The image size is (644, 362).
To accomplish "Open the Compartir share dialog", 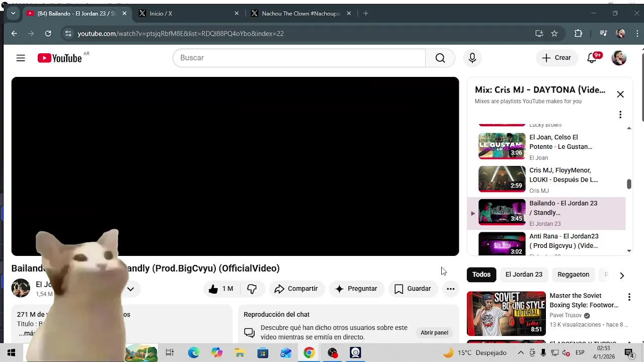I will (296, 289).
